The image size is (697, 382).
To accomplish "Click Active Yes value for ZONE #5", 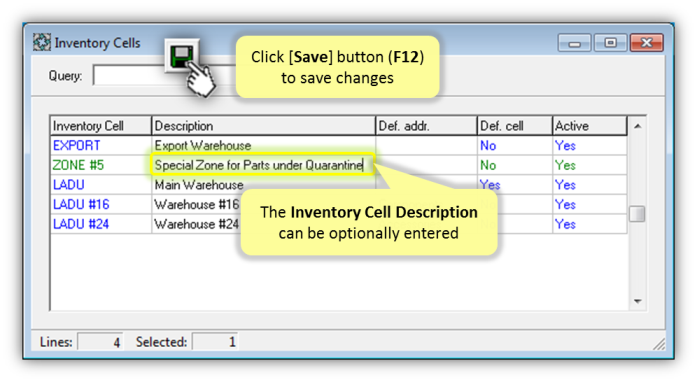I will [590, 165].
